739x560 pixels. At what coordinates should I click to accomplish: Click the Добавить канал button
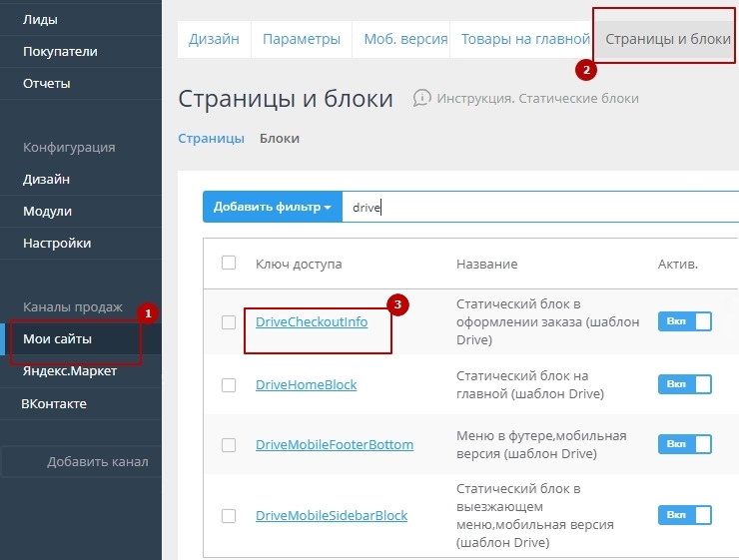pyautogui.click(x=81, y=461)
